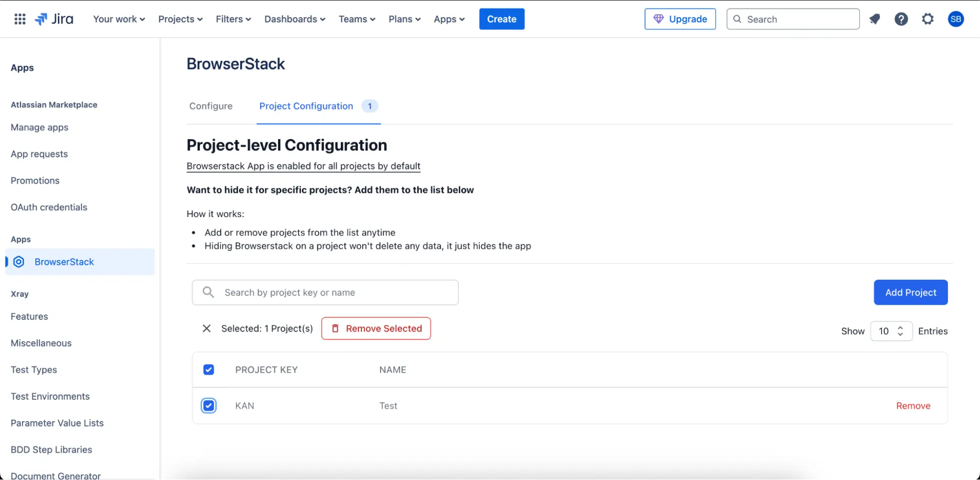Click the Add Project button
Screen dimensions: 980x480
point(910,292)
